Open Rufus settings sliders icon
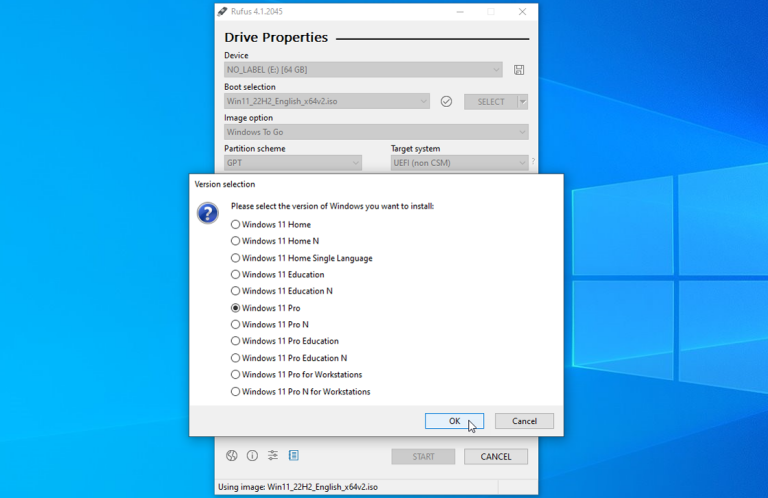Viewport: 768px width, 498px height. coord(273,456)
